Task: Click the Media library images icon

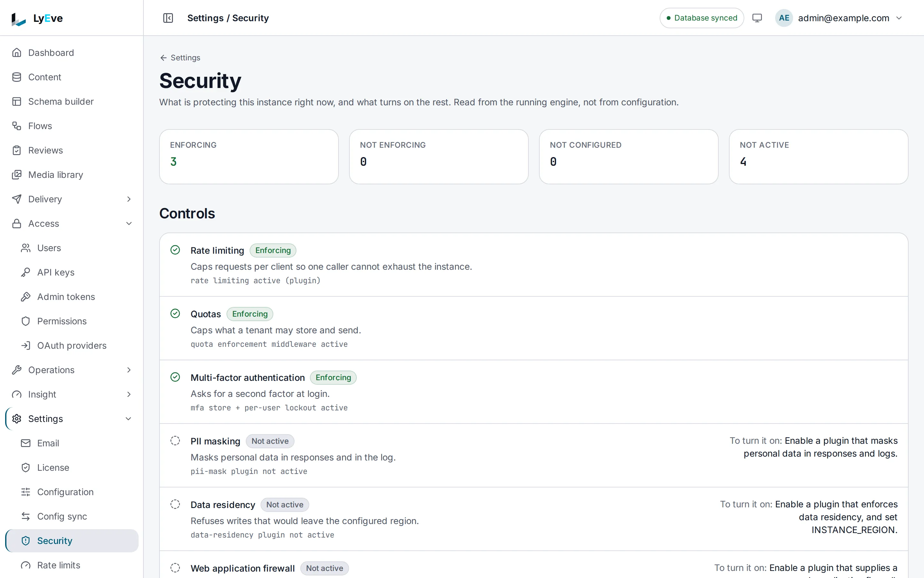Action: 16,175
